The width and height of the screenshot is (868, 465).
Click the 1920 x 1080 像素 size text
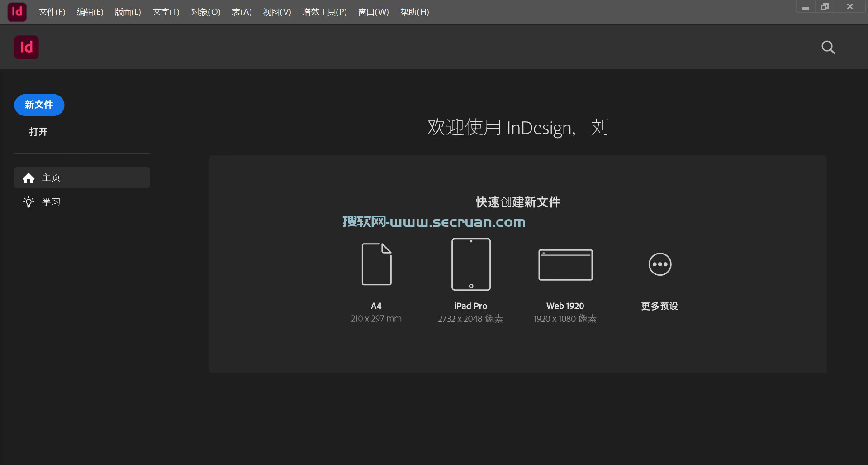pyautogui.click(x=565, y=319)
